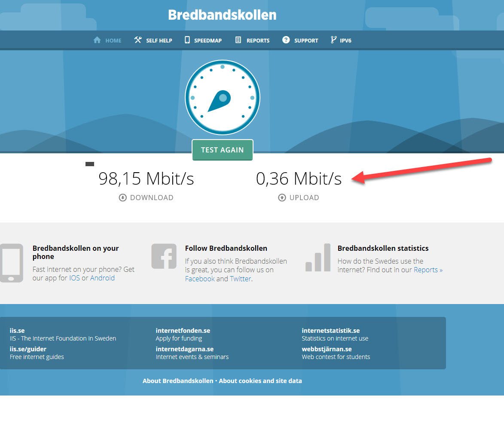Screen dimensions: 504x429
Task: Open the HOME menu item
Action: pos(113,40)
